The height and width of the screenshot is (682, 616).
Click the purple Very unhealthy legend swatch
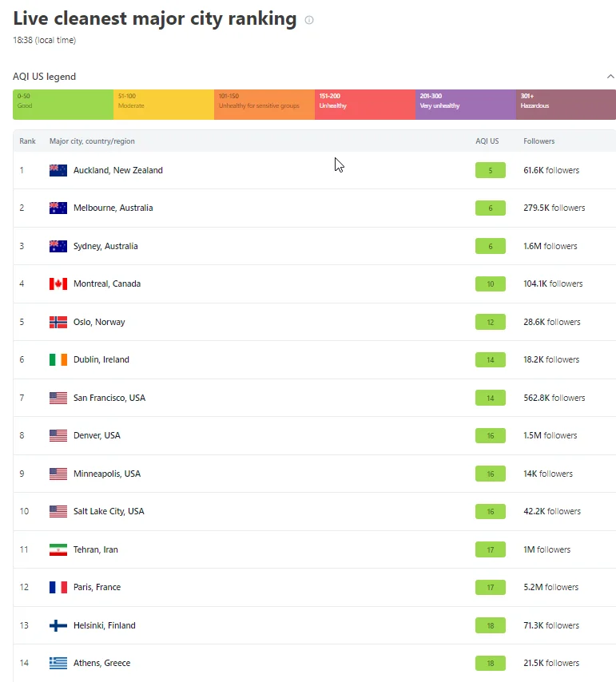tap(465, 105)
